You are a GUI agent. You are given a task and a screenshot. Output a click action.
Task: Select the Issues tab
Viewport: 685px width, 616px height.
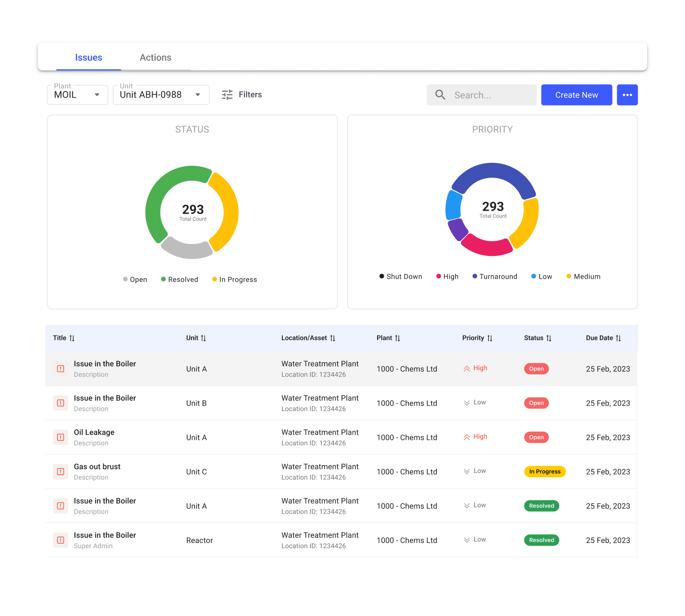(89, 58)
